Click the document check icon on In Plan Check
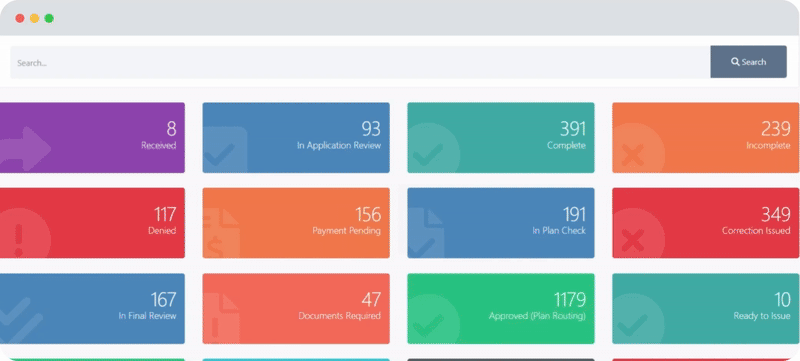 tap(426, 234)
